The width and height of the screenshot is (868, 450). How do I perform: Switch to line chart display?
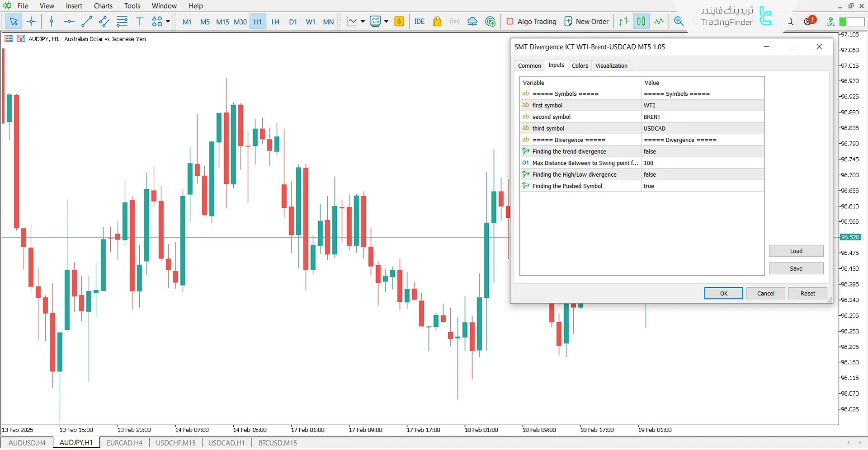tap(659, 21)
